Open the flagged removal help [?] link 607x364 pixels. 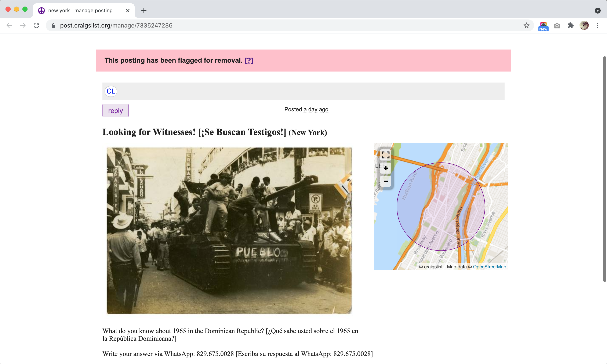pyautogui.click(x=249, y=60)
